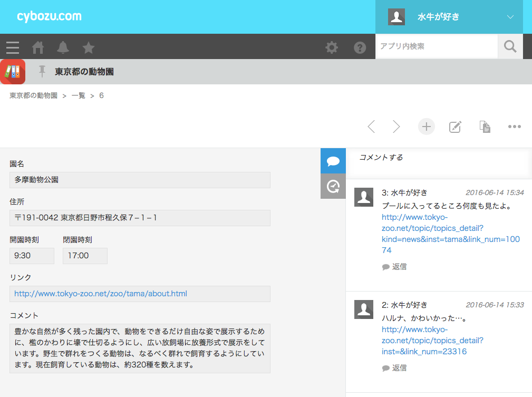The height and width of the screenshot is (397, 532).
Task: Open the notifications bell
Action: coord(63,47)
